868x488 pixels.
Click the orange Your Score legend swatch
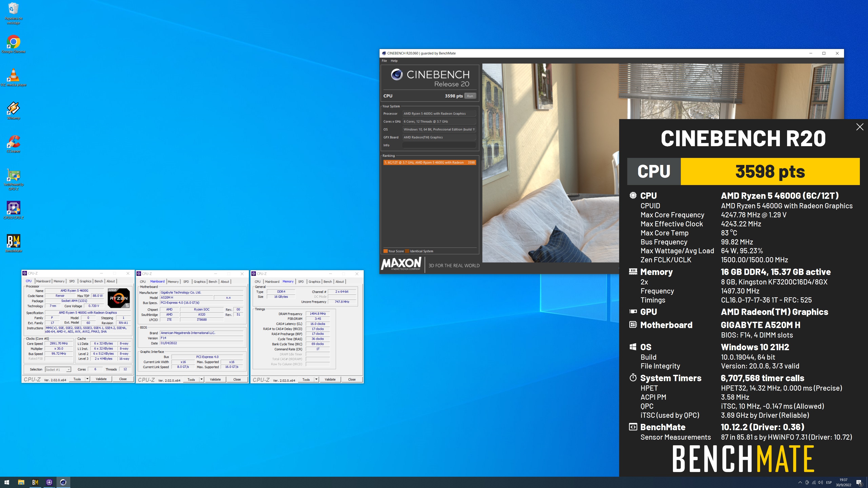point(385,251)
